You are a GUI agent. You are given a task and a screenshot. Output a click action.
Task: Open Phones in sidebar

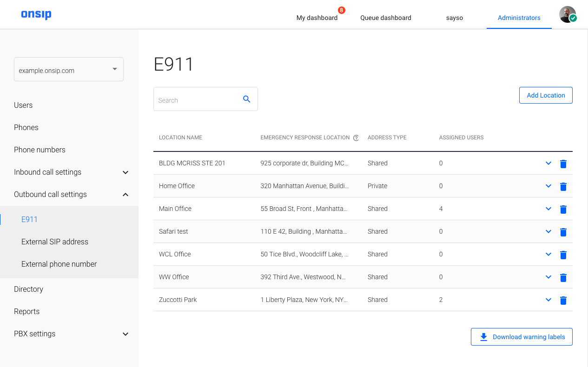(x=26, y=127)
